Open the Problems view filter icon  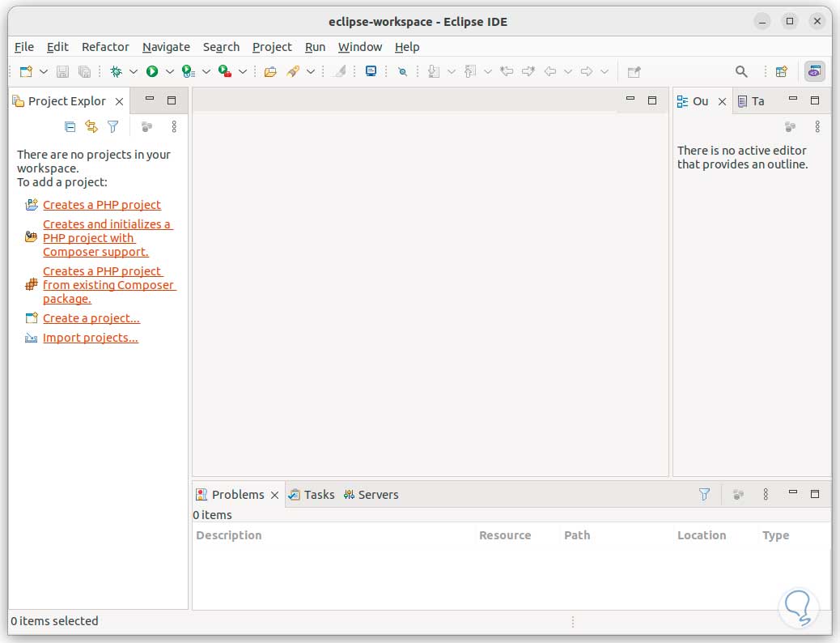coord(704,494)
